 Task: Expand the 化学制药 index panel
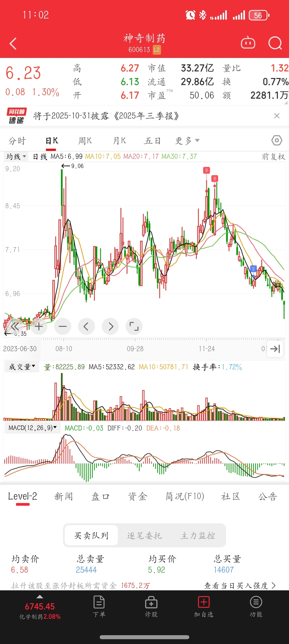40,608
